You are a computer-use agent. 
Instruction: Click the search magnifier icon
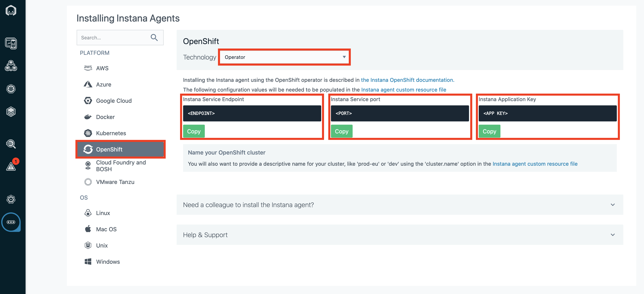(x=154, y=38)
